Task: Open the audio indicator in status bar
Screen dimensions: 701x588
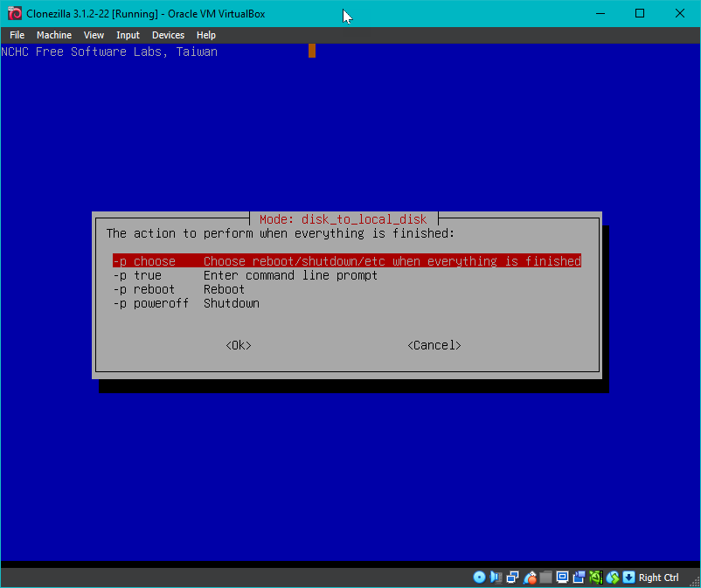Action: (496, 578)
